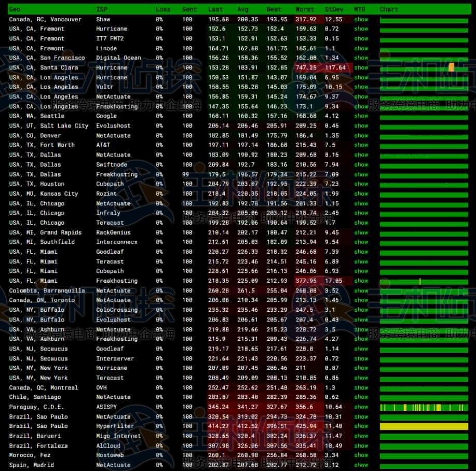
Task: Click the MTR column header
Action: (x=359, y=9)
